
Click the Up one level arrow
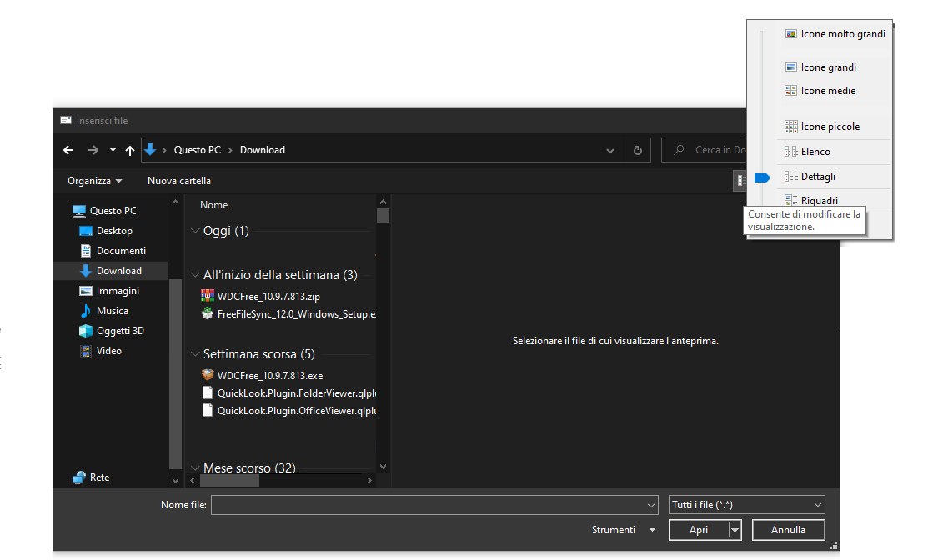pos(130,150)
